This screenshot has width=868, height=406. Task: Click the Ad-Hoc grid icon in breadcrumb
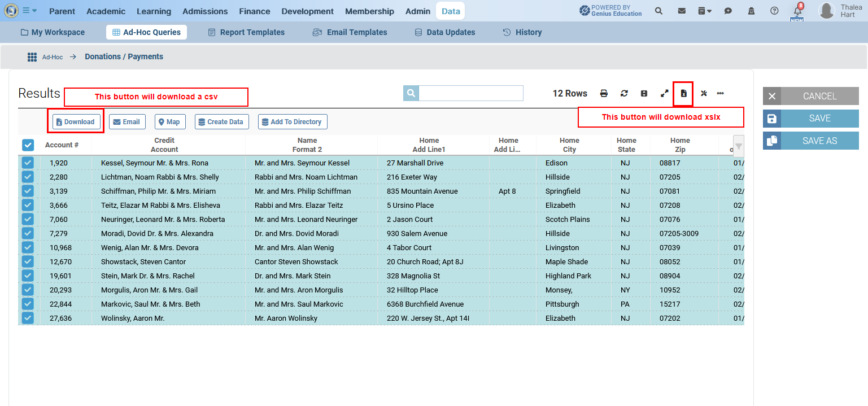[x=32, y=57]
